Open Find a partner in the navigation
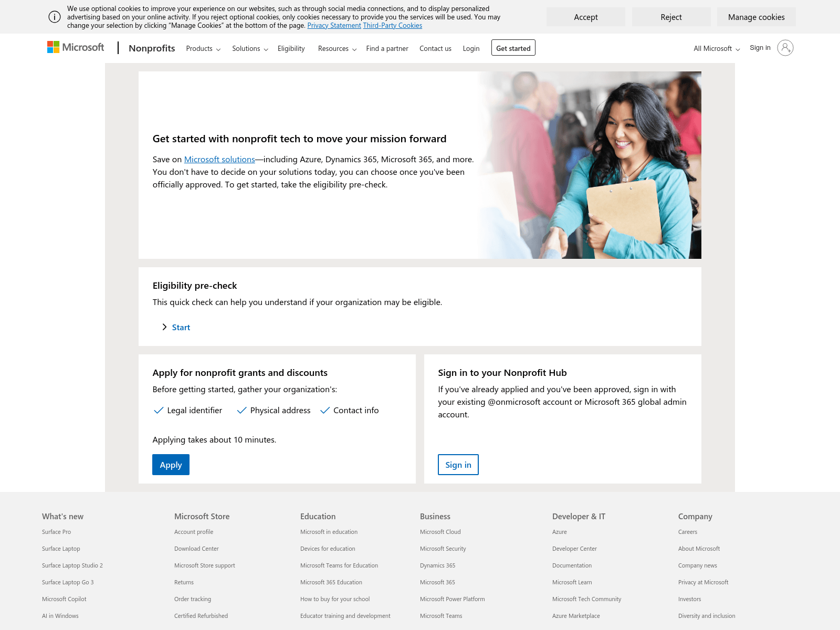 click(x=387, y=48)
